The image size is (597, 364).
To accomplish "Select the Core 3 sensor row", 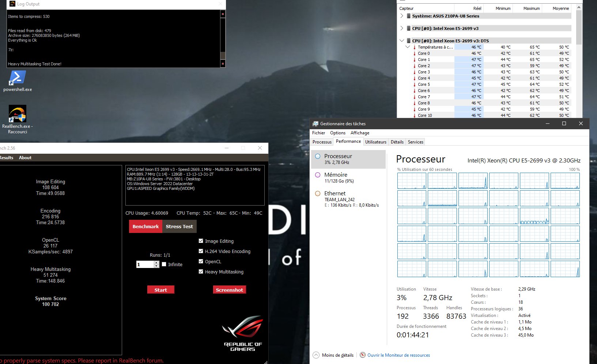I will pyautogui.click(x=484, y=72).
